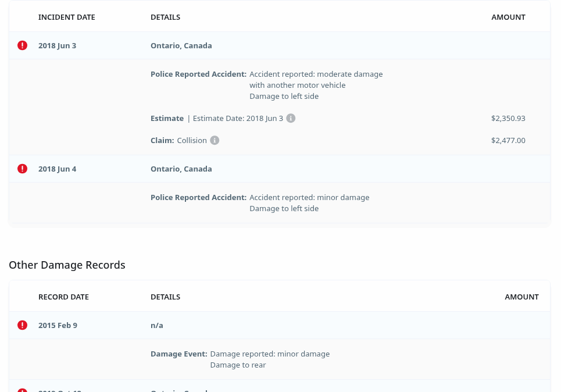Open the Ontario, Canada incident details link
This screenshot has height=392, width=561.
pyautogui.click(x=181, y=45)
